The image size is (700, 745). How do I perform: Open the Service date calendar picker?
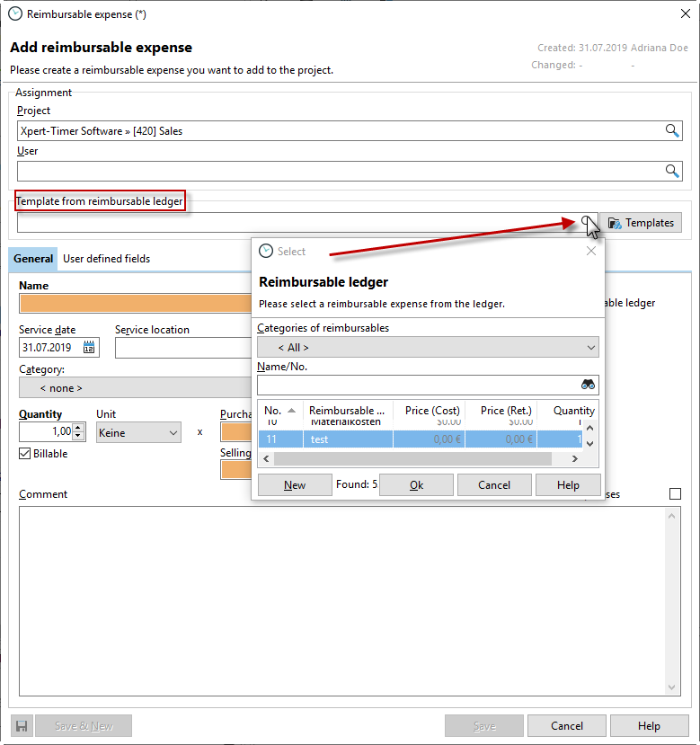click(x=90, y=347)
